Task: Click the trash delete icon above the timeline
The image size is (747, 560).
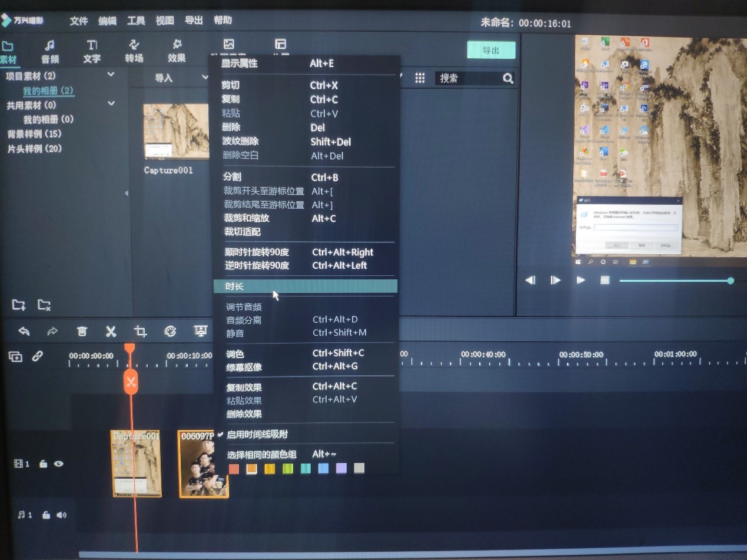Action: click(x=82, y=331)
